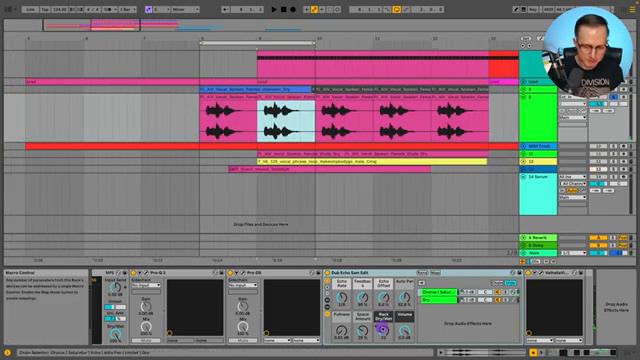Select the Chorus | Saturator chain

pyautogui.click(x=438, y=292)
